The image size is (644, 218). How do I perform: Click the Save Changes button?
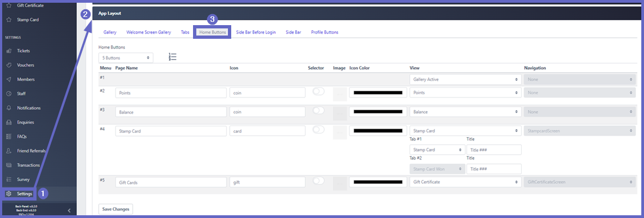tap(116, 209)
